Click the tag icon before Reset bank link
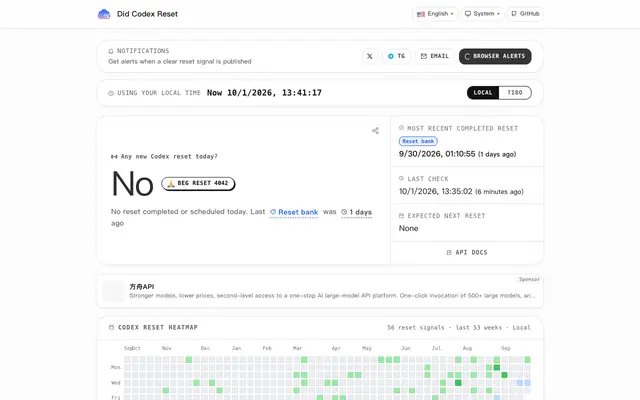 tap(273, 212)
